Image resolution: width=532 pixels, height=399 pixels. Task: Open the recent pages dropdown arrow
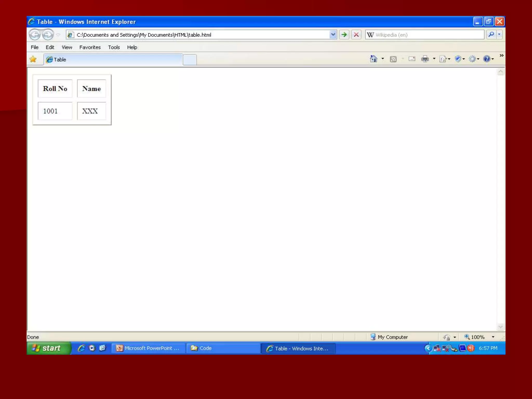pyautogui.click(x=58, y=35)
